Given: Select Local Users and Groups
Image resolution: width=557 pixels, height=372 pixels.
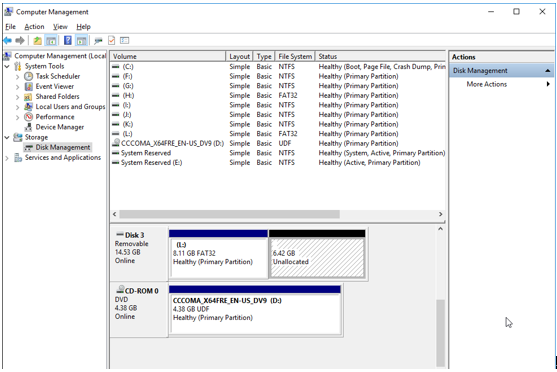Looking at the screenshot, I should click(x=70, y=107).
